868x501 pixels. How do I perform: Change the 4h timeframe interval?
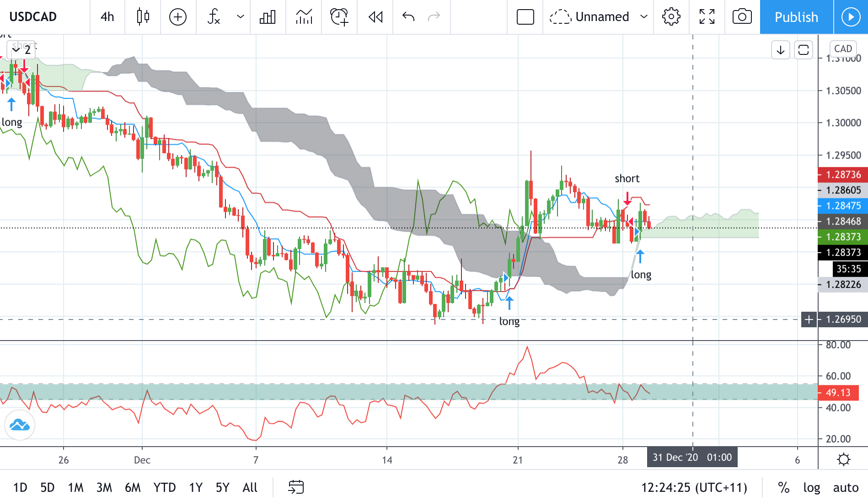click(x=107, y=17)
